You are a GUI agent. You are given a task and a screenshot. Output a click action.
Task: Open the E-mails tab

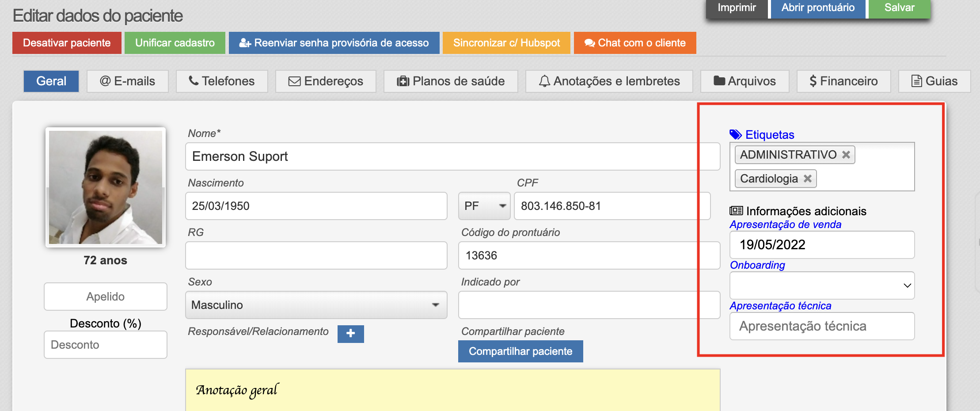coord(128,81)
